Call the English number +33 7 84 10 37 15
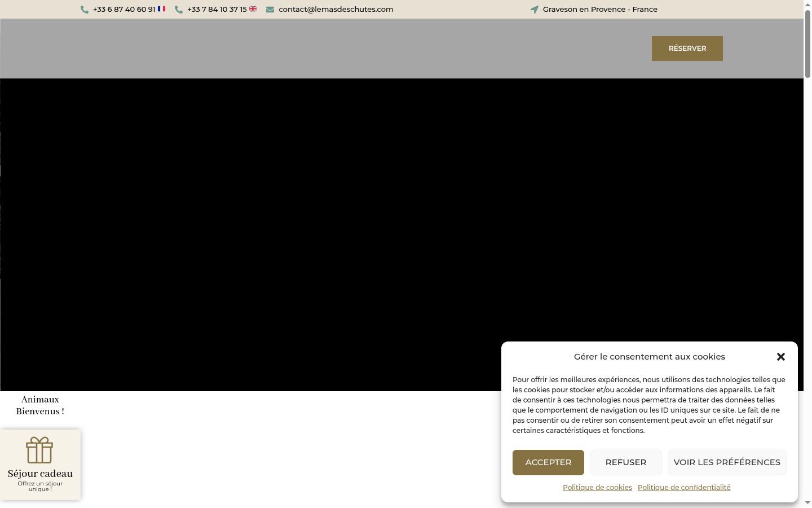This screenshot has width=812, height=508. [217, 10]
